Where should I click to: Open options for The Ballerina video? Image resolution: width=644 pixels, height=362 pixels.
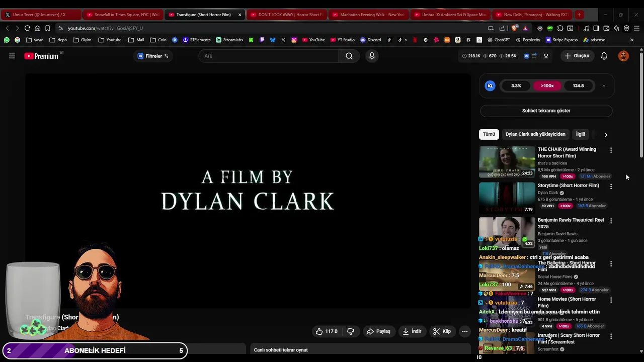(611, 264)
